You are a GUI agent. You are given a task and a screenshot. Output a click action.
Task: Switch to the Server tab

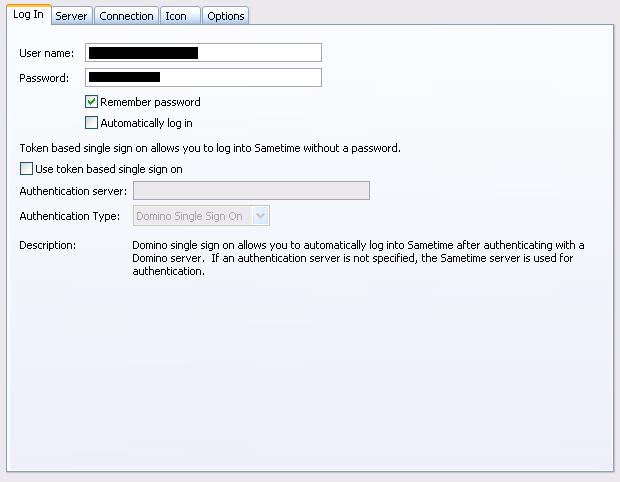click(x=72, y=16)
